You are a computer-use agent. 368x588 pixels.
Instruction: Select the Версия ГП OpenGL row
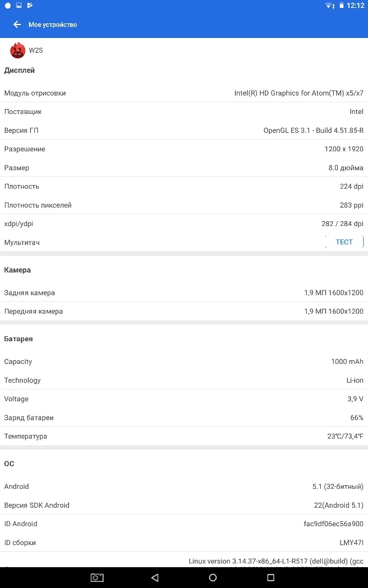pos(184,130)
